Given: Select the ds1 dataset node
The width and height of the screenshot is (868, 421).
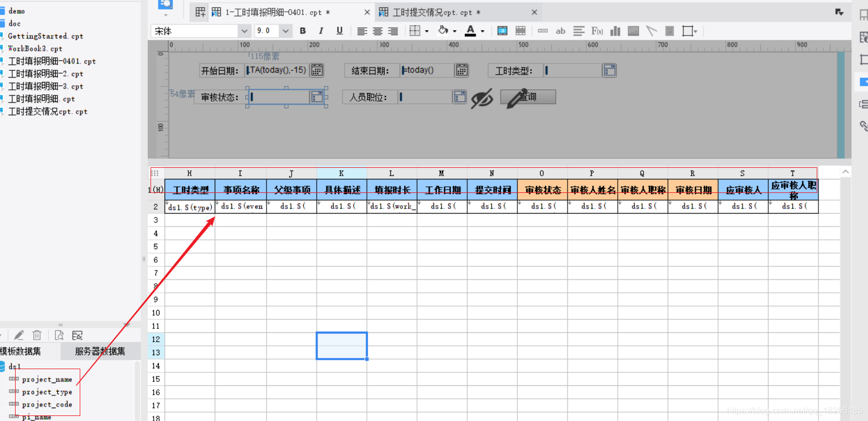Looking at the screenshot, I should coord(15,366).
